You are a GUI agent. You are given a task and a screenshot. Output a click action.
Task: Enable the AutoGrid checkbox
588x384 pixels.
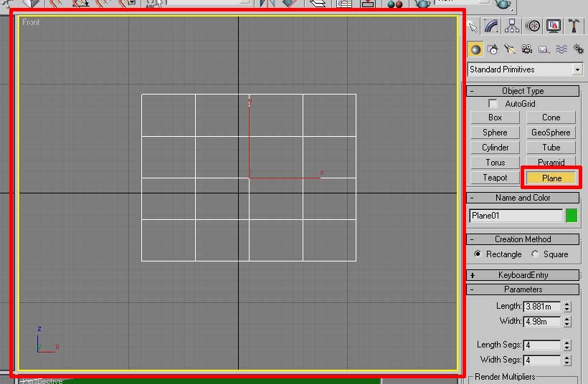[x=493, y=103]
